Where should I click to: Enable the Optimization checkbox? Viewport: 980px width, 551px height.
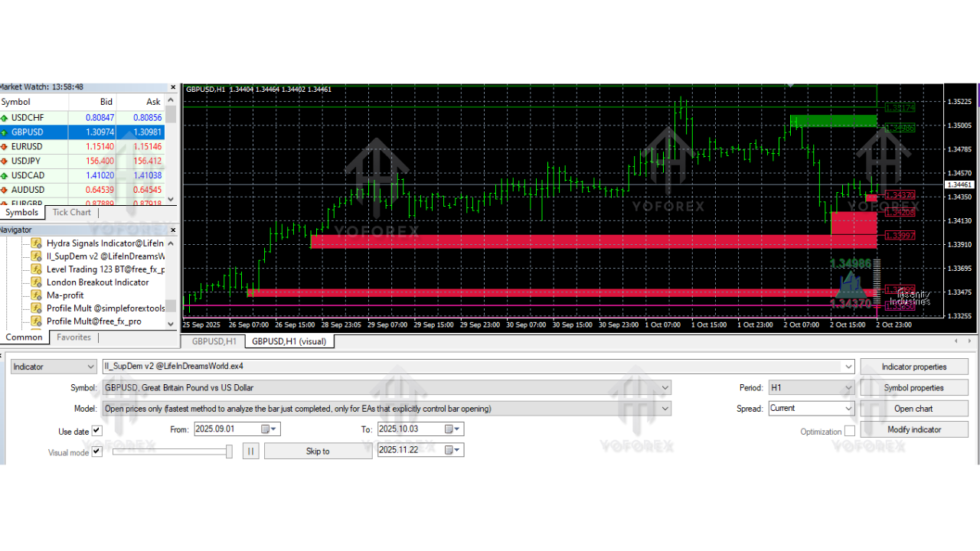(x=850, y=431)
